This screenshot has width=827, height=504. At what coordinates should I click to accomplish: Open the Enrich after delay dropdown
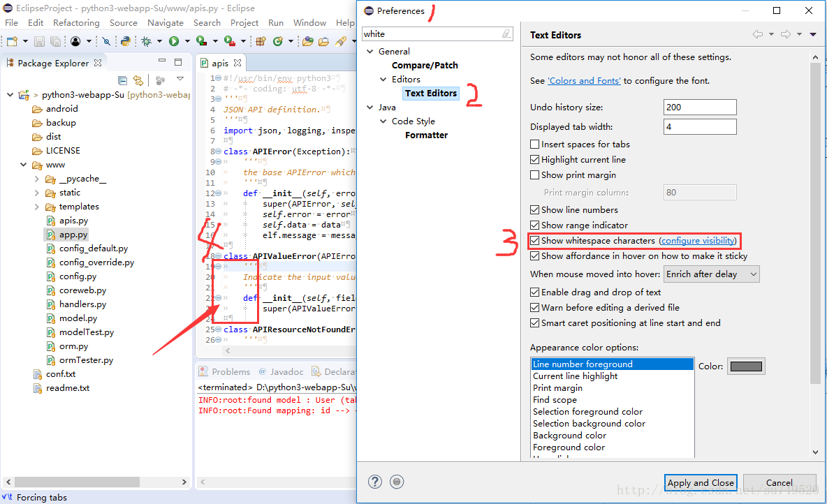point(712,274)
